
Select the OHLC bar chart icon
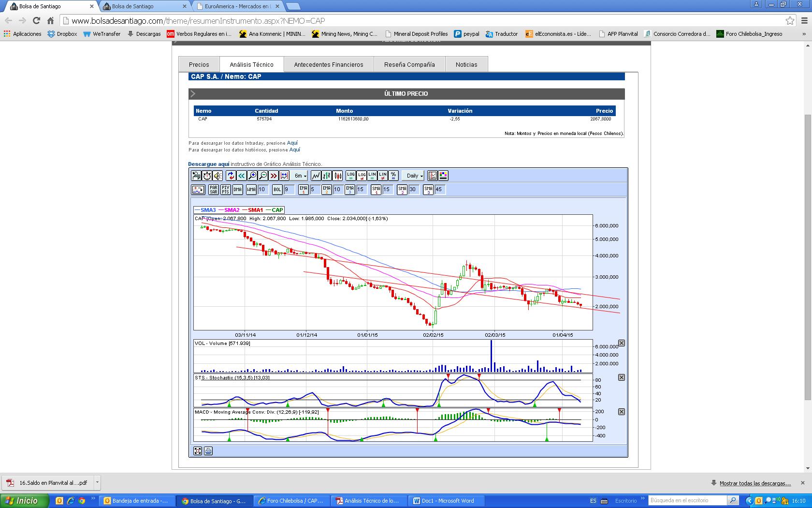[x=327, y=176]
